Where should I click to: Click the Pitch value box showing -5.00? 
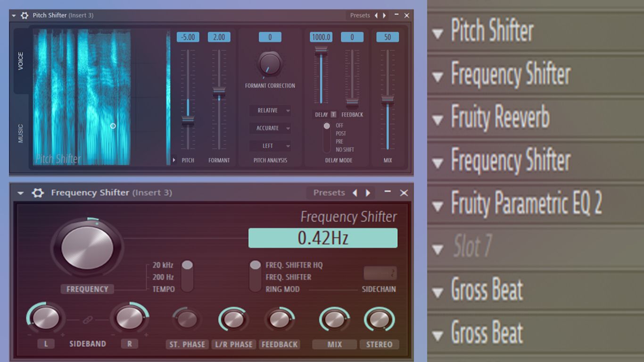coord(188,37)
